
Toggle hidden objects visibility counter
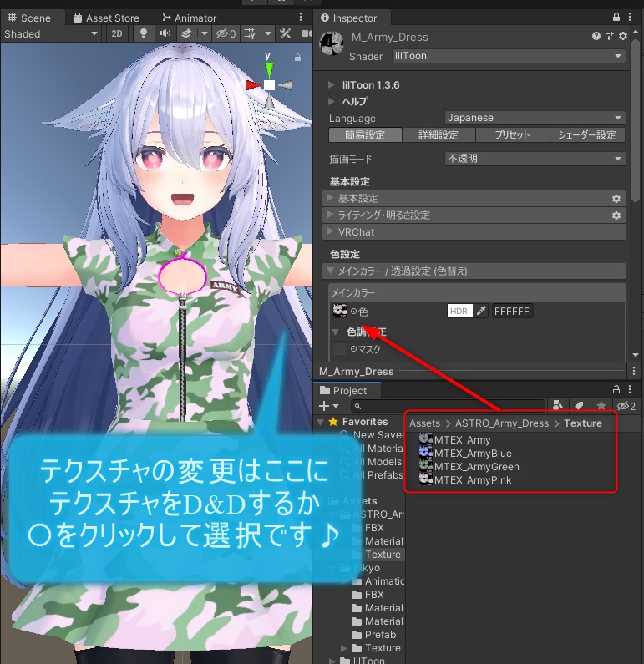(x=226, y=33)
